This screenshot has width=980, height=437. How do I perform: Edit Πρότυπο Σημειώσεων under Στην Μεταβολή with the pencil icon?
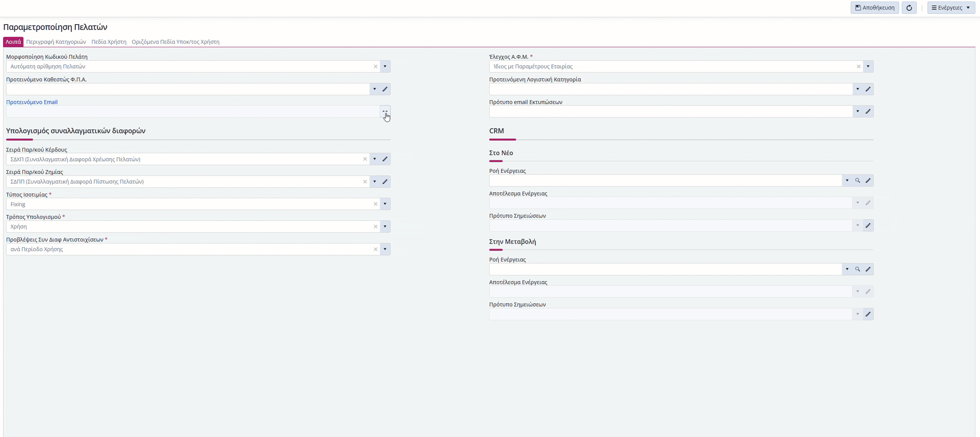[868, 314]
